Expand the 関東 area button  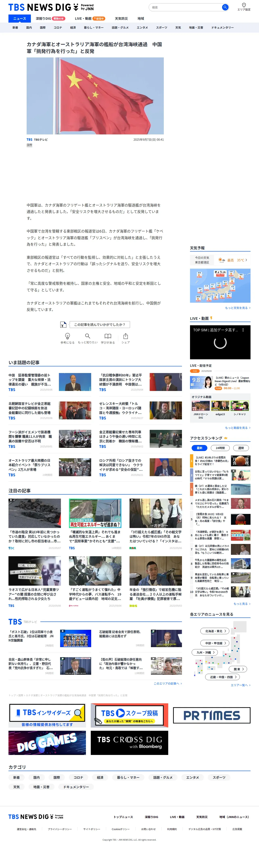(238, 669)
